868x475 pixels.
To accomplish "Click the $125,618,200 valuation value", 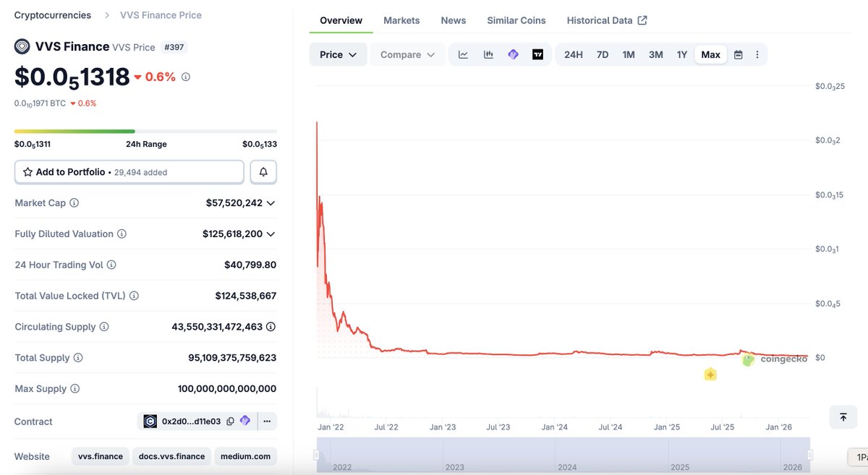I will [x=232, y=234].
